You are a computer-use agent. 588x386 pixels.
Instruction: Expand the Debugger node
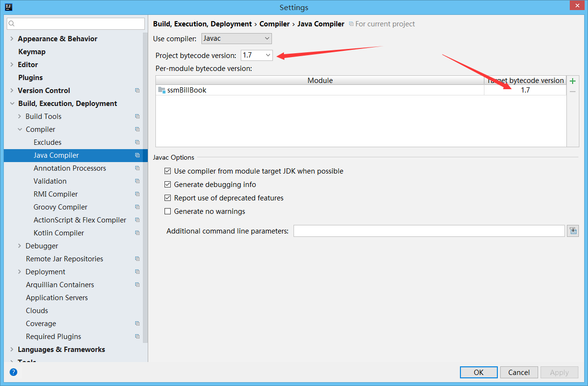point(20,246)
